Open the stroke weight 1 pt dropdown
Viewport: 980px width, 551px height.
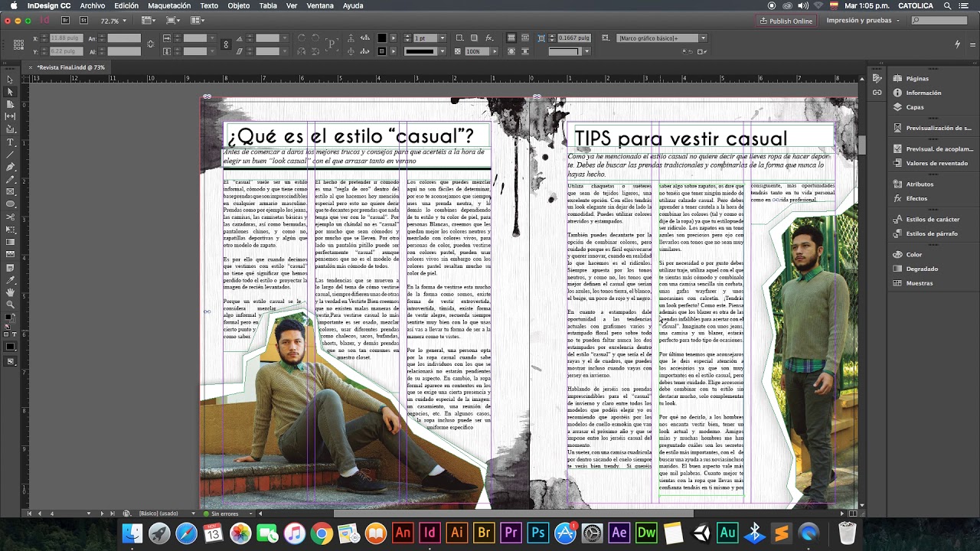coord(442,37)
